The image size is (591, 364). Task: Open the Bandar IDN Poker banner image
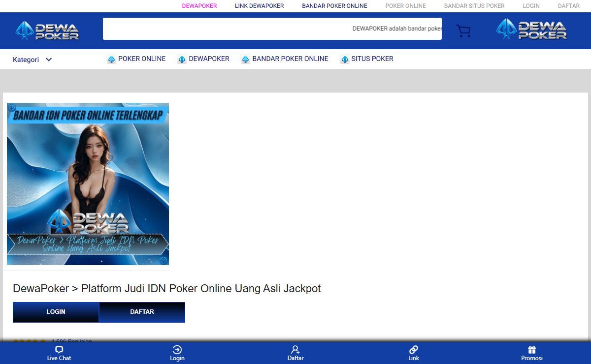click(x=88, y=184)
